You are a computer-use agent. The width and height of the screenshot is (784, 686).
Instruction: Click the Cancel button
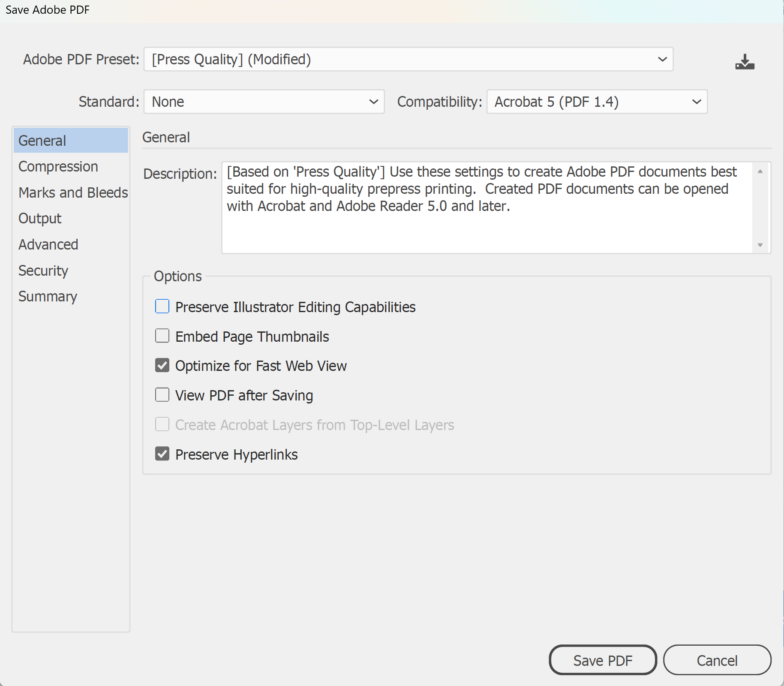coord(717,660)
